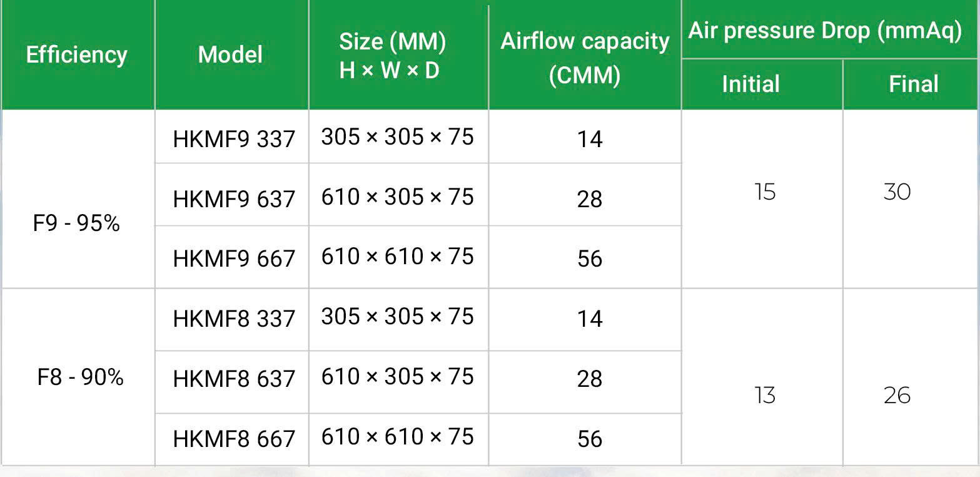Image resolution: width=980 pixels, height=477 pixels.
Task: Click the Initial sub-header
Action: pyautogui.click(x=750, y=84)
